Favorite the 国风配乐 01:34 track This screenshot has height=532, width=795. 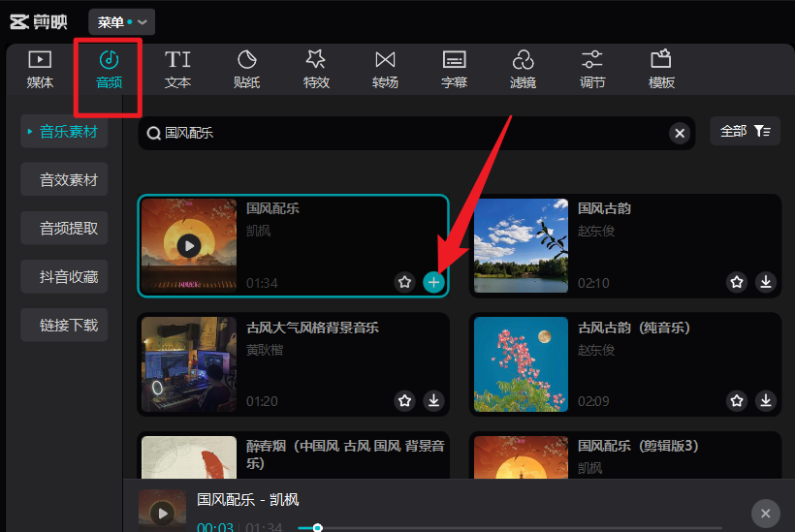pos(404,282)
